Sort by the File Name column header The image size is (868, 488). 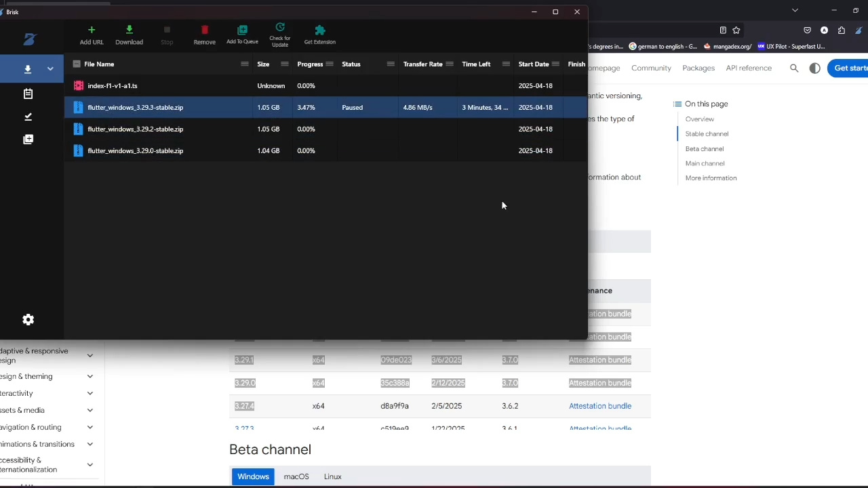99,64
